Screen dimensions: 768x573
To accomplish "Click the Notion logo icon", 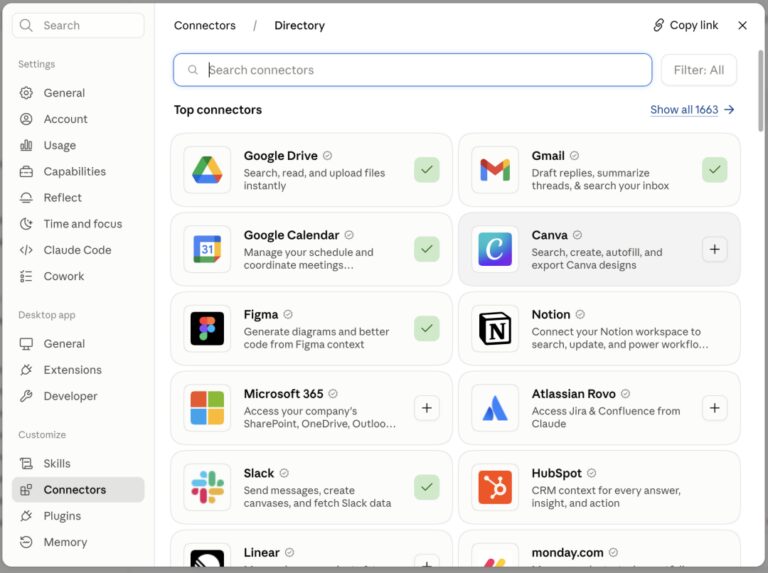I will tap(495, 329).
